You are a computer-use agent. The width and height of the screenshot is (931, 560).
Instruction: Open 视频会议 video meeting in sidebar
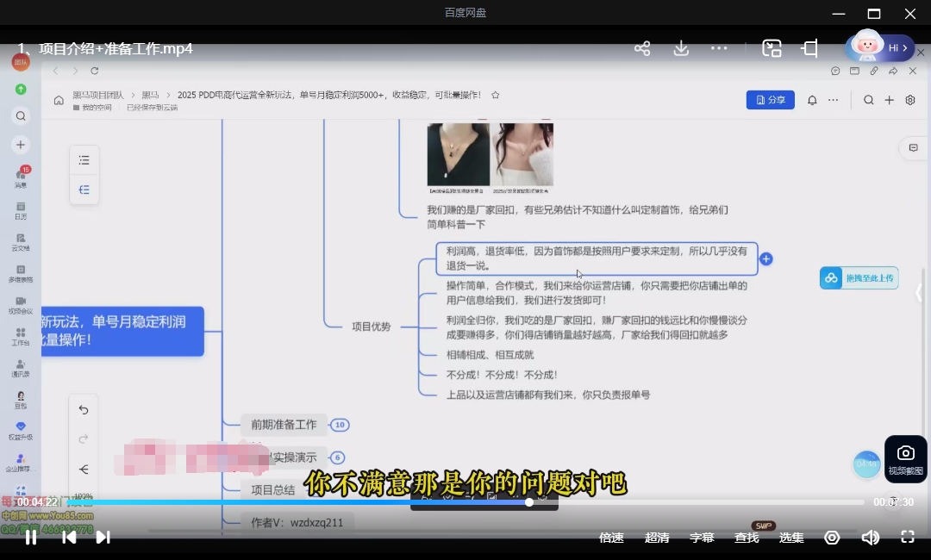21,305
